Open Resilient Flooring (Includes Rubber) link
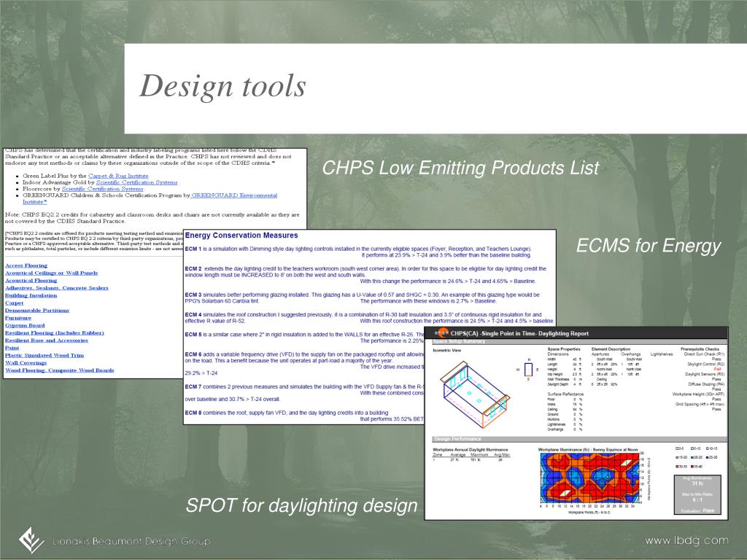This screenshot has height=560, width=747. pos(54,332)
